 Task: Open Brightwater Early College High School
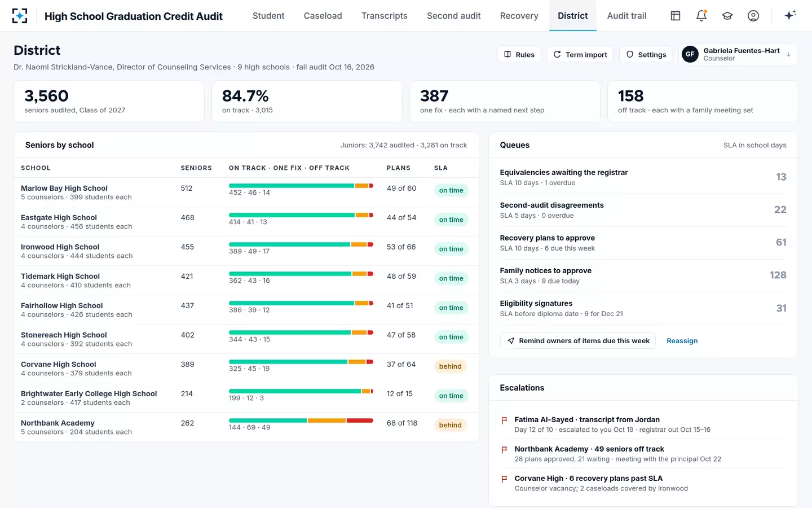246,398
